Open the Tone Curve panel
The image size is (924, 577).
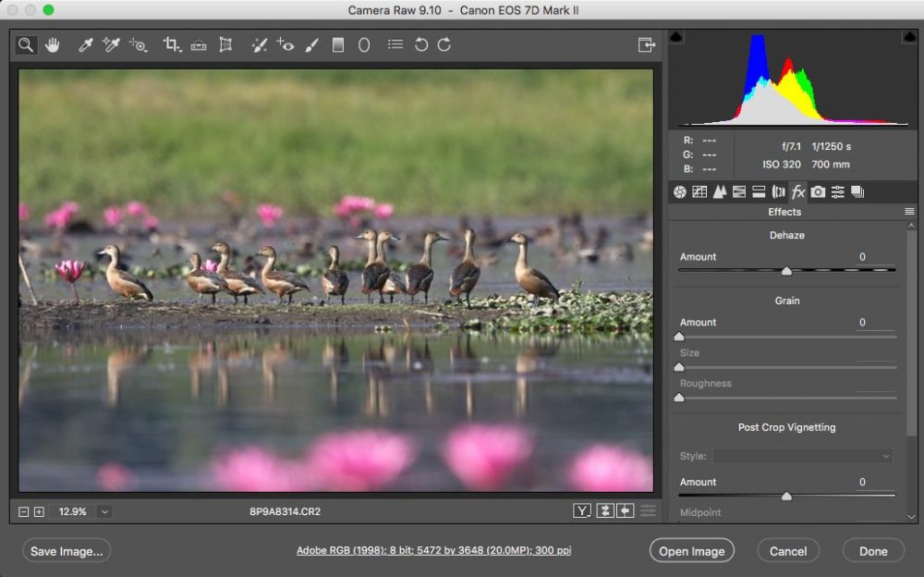pos(699,191)
